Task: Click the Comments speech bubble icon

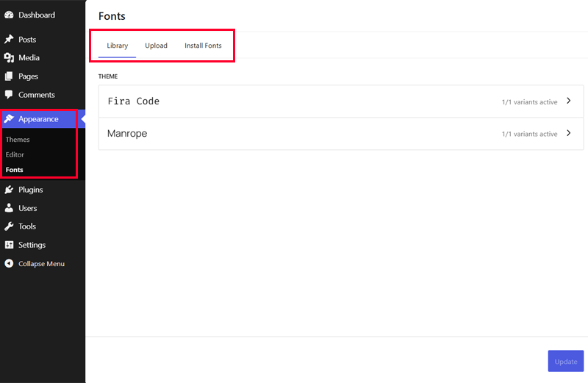Action: (x=9, y=95)
